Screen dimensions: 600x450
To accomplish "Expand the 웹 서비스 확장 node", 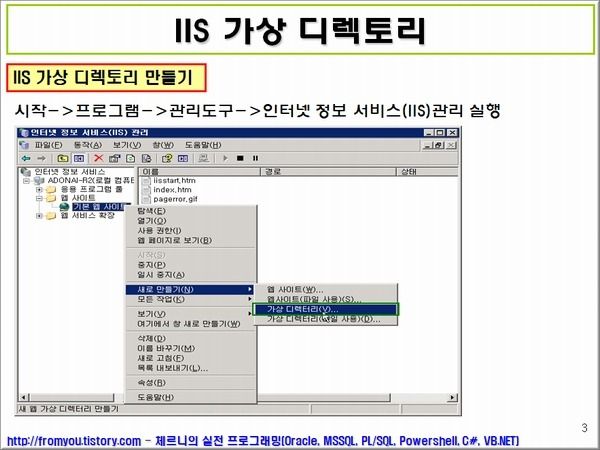I will coord(39,216).
